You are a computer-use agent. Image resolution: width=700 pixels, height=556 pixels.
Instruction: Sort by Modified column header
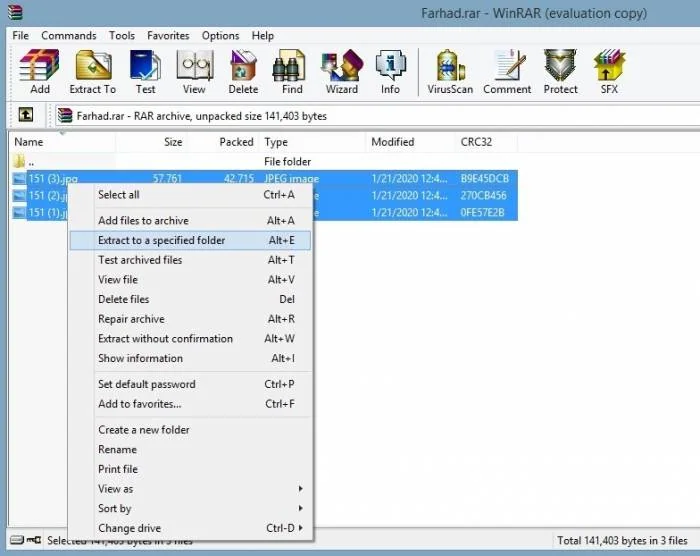[x=410, y=142]
